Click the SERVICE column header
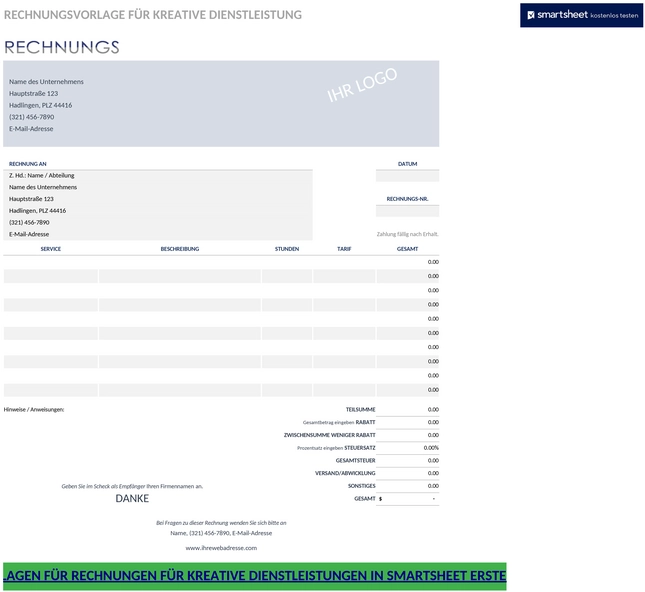 click(x=51, y=249)
